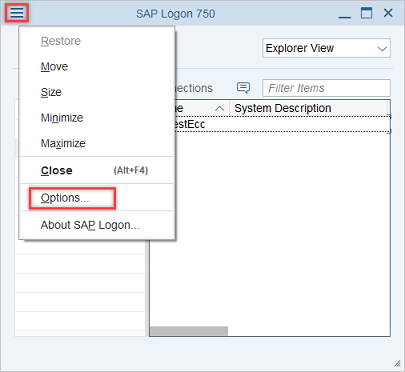Viewport: 405px width, 372px height.
Task: Click the Explorer View chevron arrow
Action: 382,49
